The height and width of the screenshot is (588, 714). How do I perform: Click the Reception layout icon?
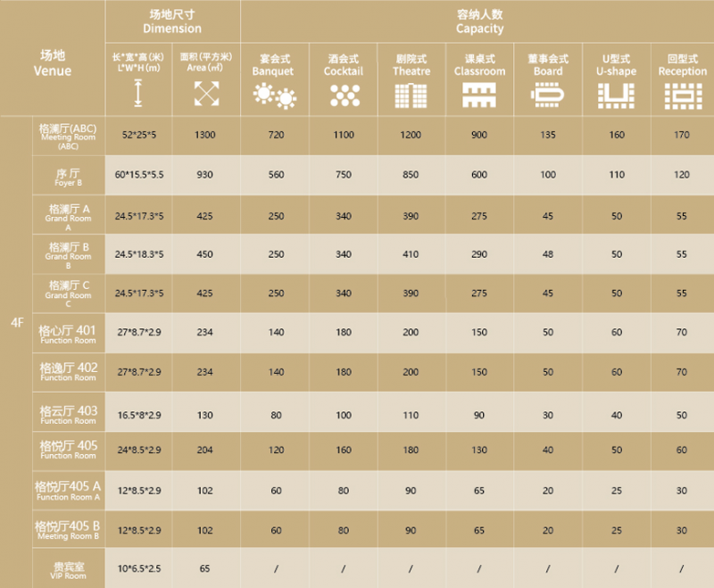[x=683, y=96]
